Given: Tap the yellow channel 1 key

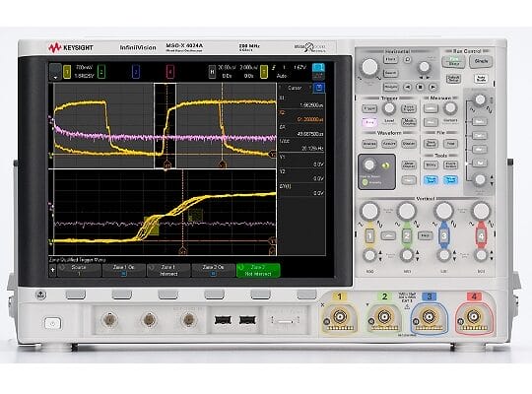Looking at the screenshot, I should pyautogui.click(x=369, y=235).
